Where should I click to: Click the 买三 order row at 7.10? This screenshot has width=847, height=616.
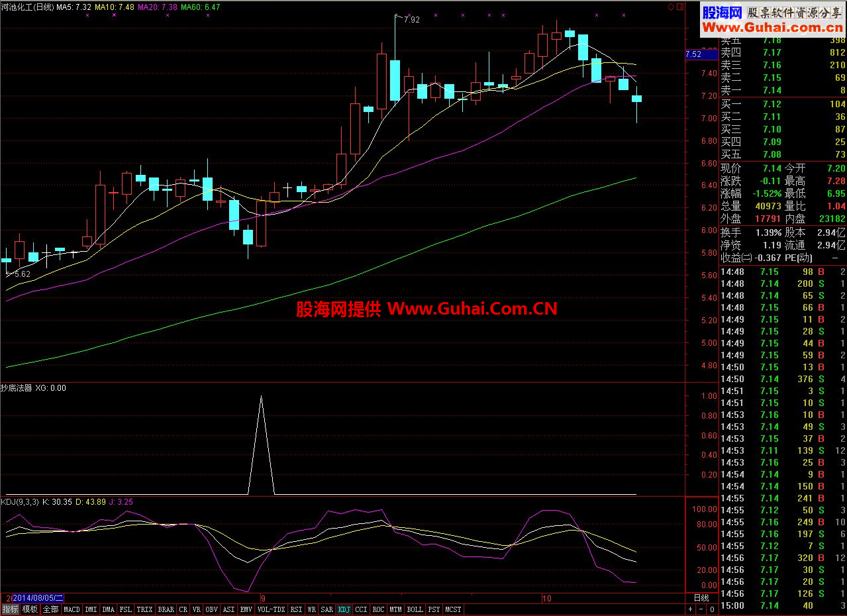pyautogui.click(x=783, y=129)
